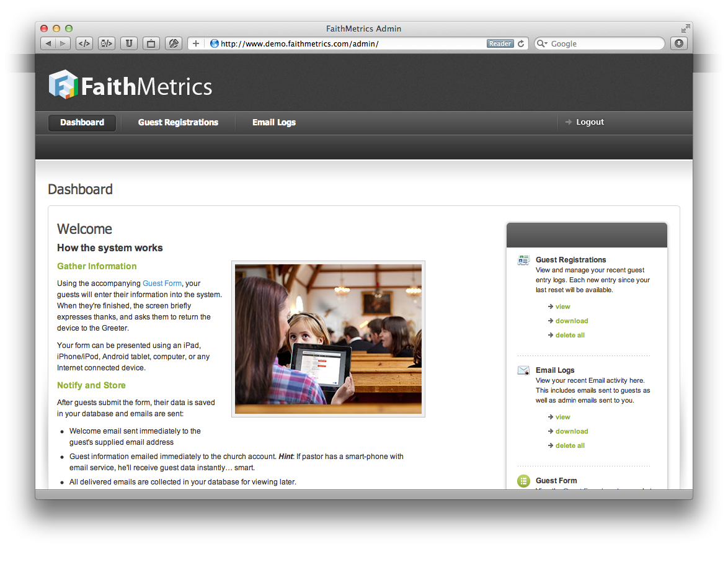This screenshot has height=567, width=728.
Task: Click the FaithMetrics cube logo
Action: 63,84
